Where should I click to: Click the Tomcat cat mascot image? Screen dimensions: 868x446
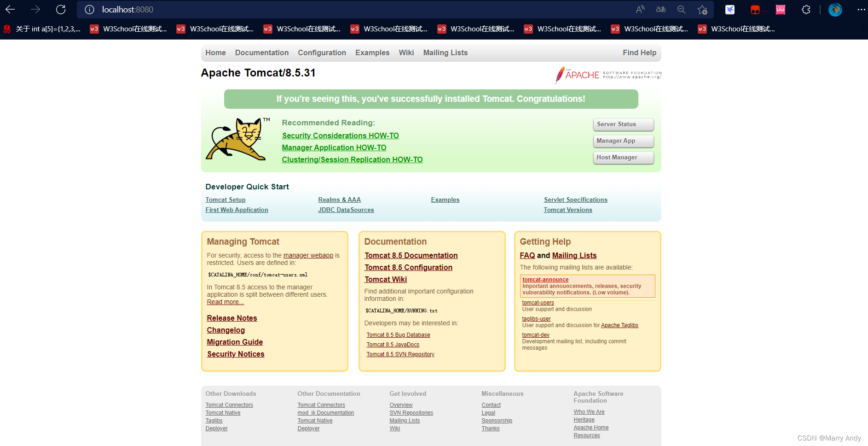point(237,139)
